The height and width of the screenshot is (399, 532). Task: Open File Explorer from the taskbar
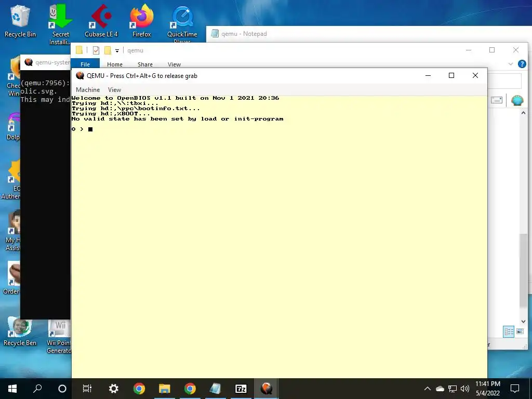165,389
